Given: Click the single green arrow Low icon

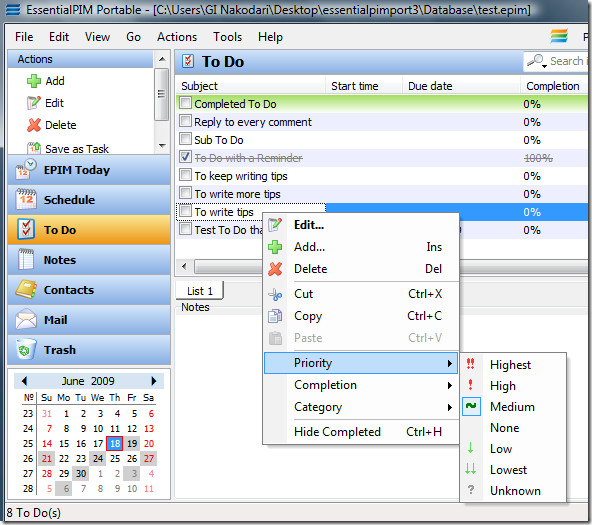Looking at the screenshot, I should coord(470,448).
